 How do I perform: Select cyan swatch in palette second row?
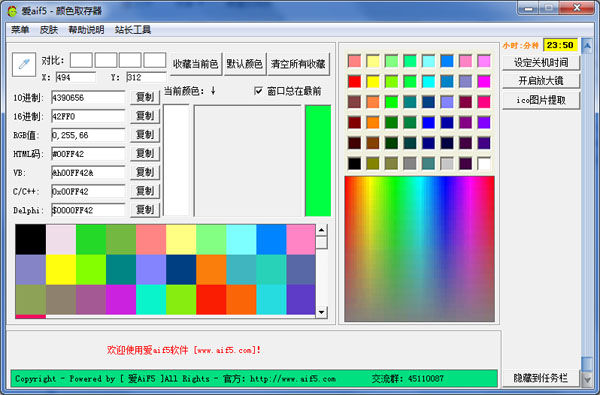click(x=429, y=82)
